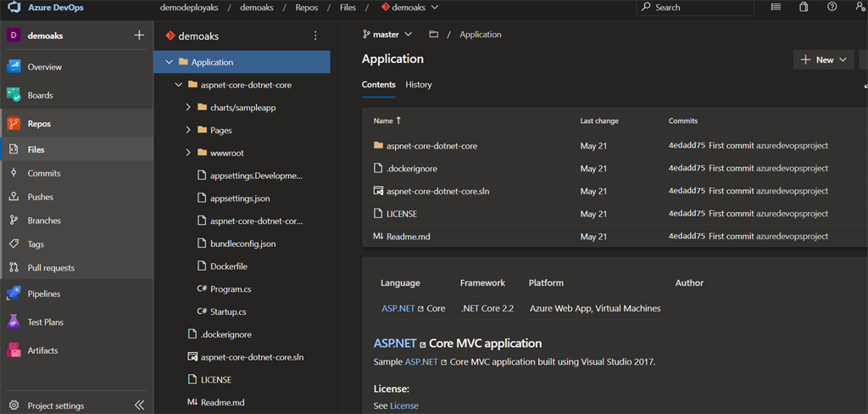Open the work items list icon in header
The image size is (868, 414).
coord(776,7)
